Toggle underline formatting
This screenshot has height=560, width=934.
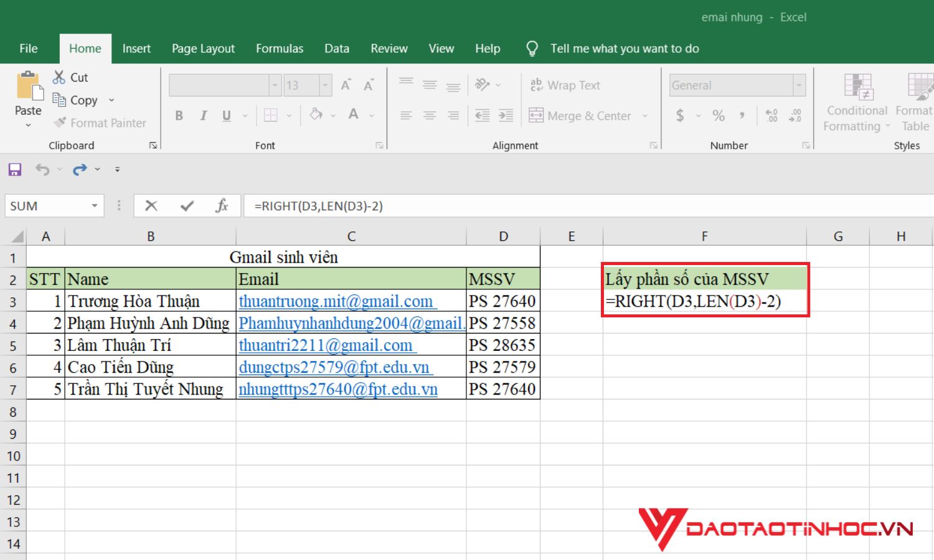(x=226, y=115)
